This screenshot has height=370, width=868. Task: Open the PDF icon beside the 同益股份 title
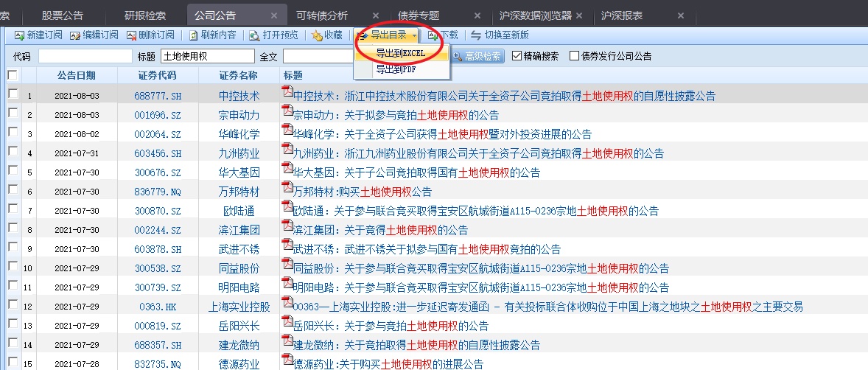pos(287,265)
